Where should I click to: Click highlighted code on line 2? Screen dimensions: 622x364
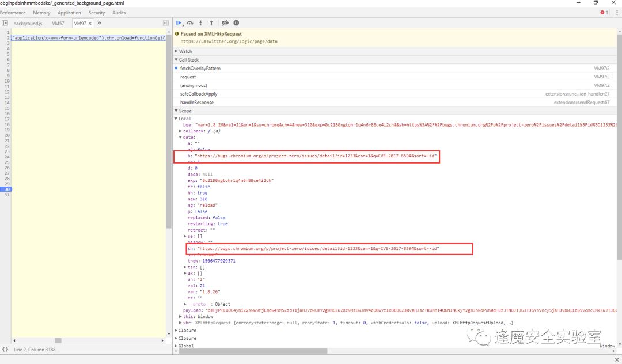(x=89, y=38)
